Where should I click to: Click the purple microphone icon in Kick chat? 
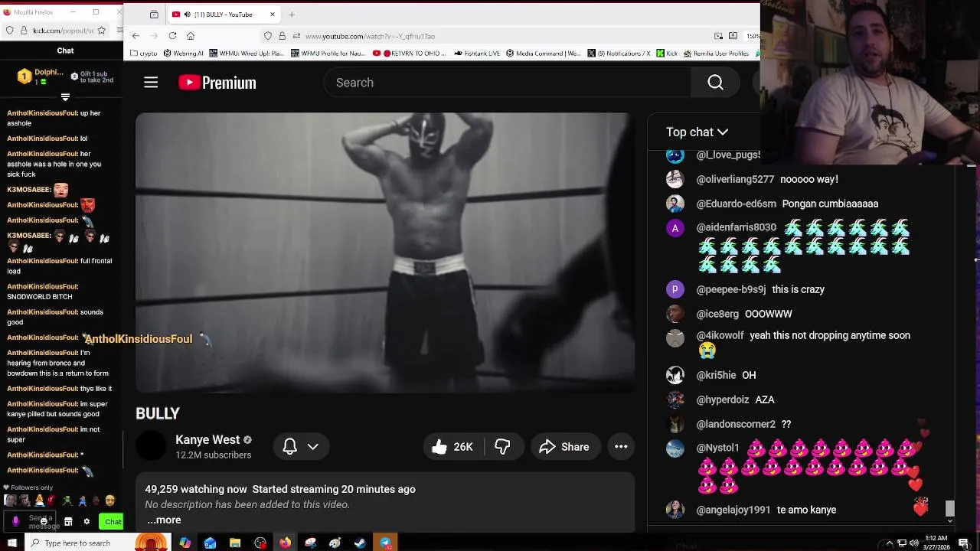click(15, 521)
